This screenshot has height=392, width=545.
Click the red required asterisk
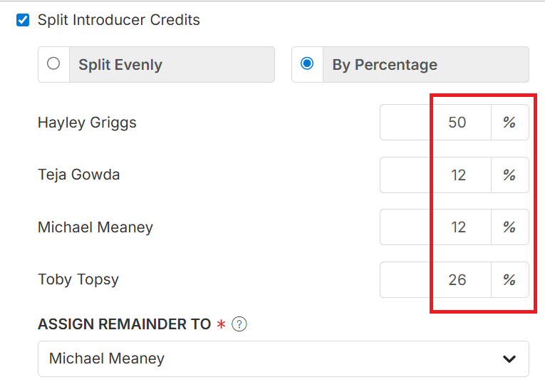click(222, 325)
